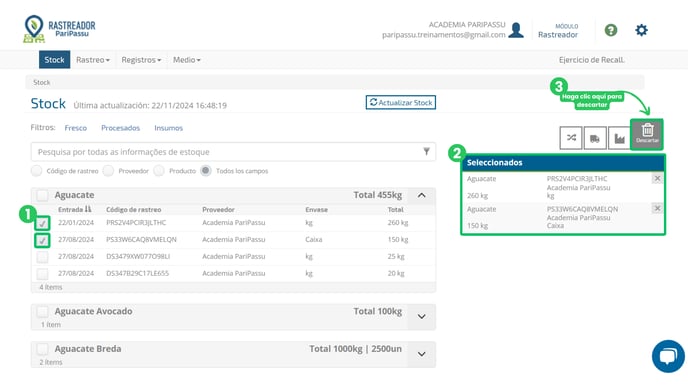Check the Aguacate Avocado group checkbox
The width and height of the screenshot is (688, 387).
[x=42, y=312]
